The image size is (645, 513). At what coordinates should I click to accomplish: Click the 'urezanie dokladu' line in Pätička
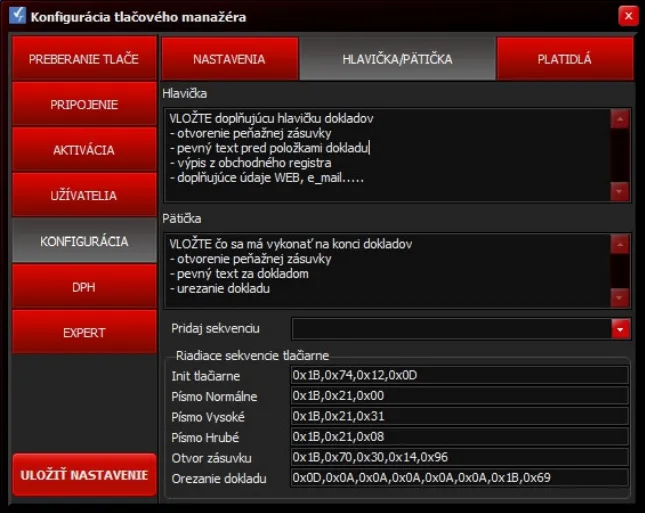pos(220,288)
